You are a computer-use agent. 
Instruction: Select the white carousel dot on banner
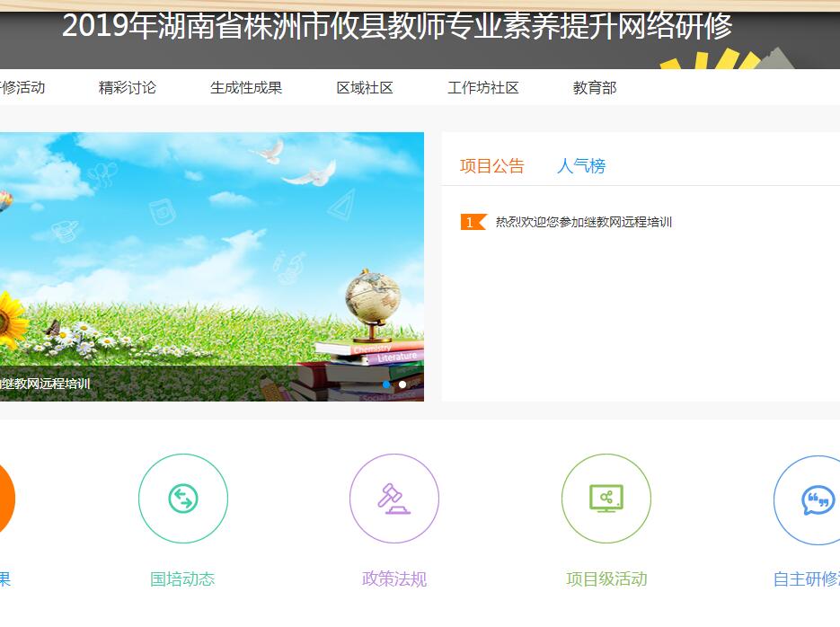pos(402,384)
